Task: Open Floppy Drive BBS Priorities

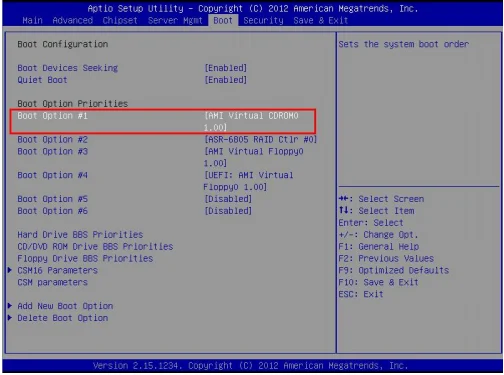Action: tap(85, 258)
